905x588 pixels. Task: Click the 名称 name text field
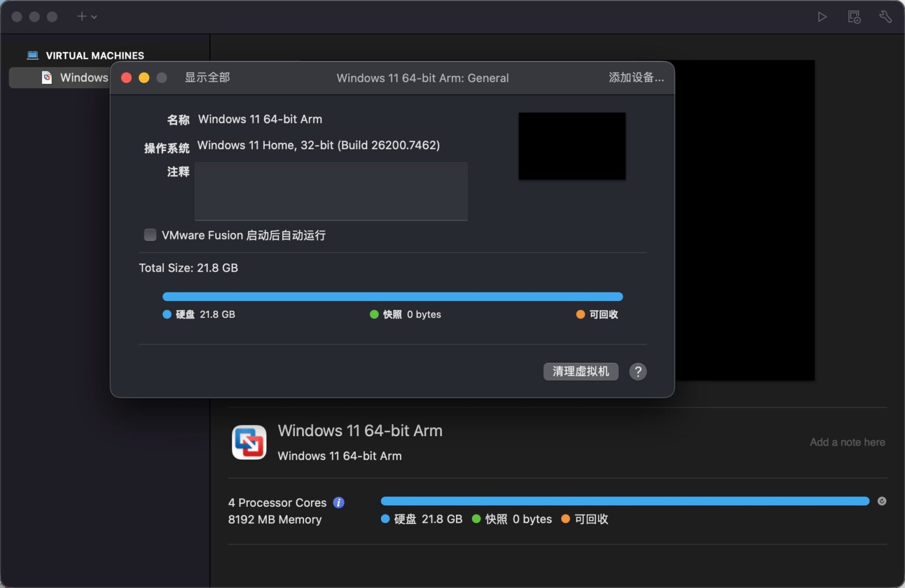pos(260,119)
